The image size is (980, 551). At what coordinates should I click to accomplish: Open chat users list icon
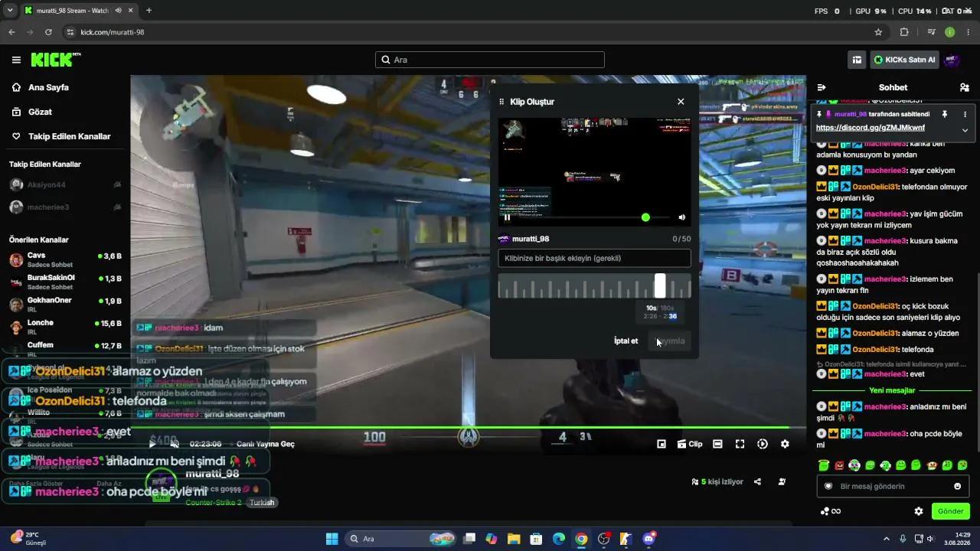point(964,87)
